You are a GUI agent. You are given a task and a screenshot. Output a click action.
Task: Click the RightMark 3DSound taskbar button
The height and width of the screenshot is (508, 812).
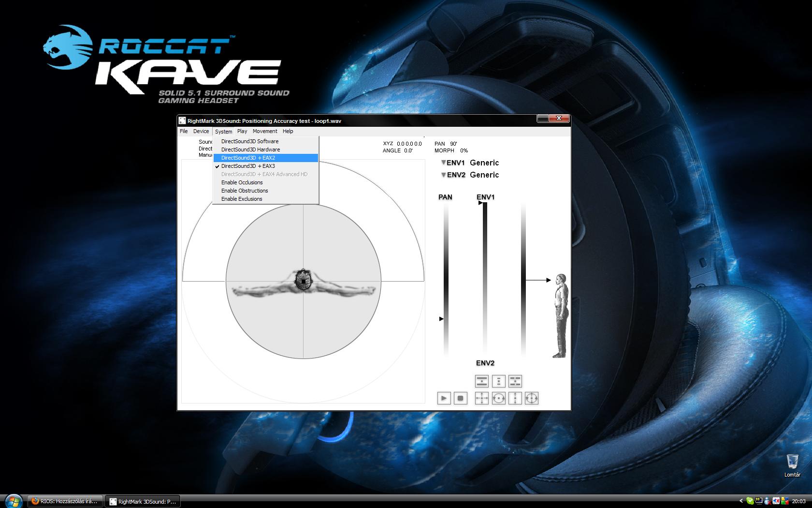pyautogui.click(x=143, y=502)
